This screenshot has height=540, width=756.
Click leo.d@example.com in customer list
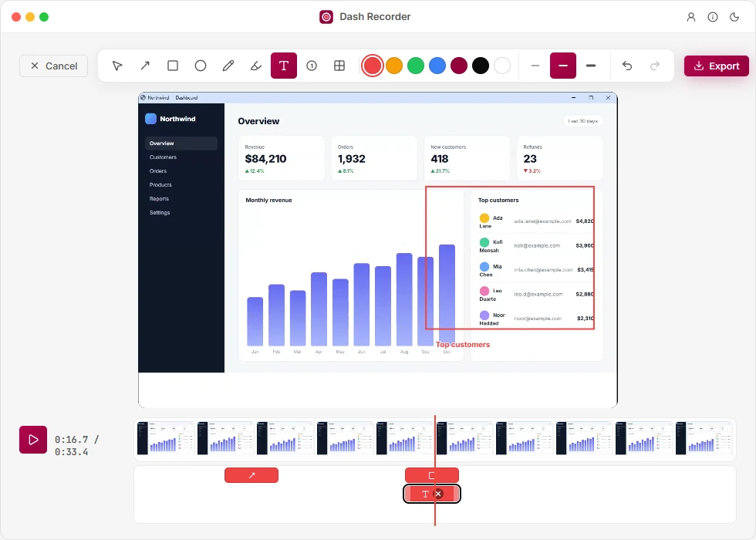pyautogui.click(x=538, y=294)
